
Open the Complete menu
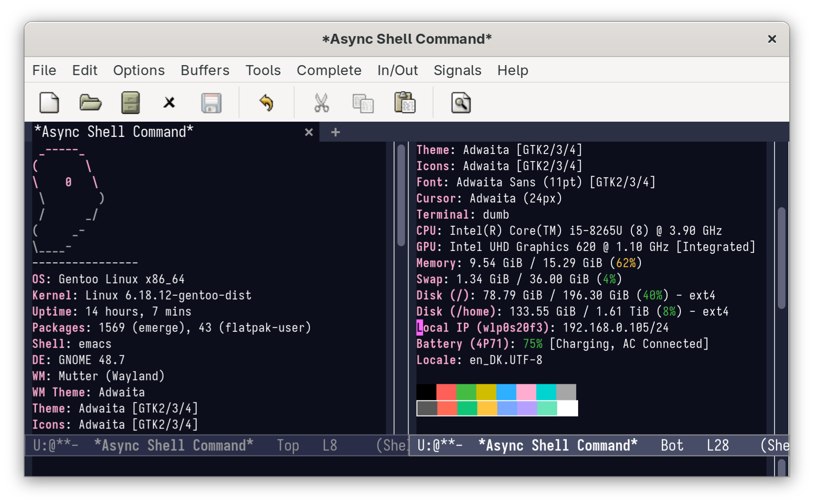329,70
